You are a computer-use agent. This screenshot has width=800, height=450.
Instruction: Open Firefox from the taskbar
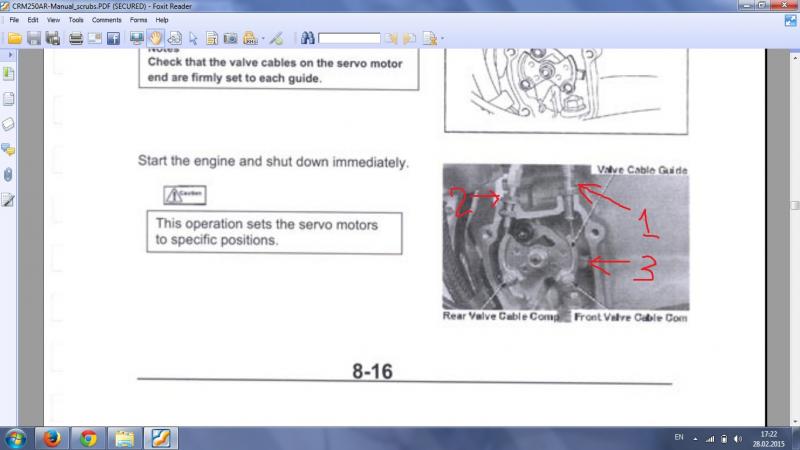[x=52, y=439]
